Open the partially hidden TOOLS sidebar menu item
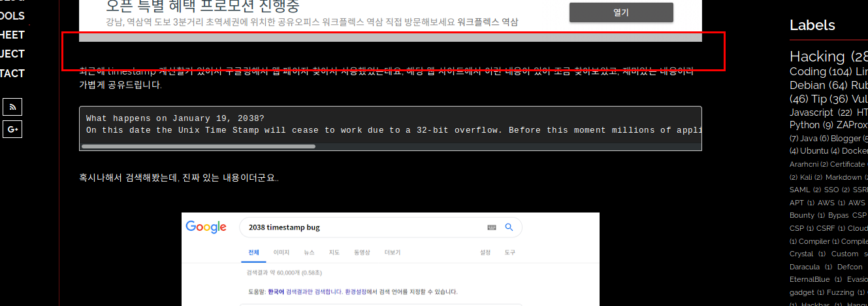This screenshot has height=306, width=868. (12, 16)
